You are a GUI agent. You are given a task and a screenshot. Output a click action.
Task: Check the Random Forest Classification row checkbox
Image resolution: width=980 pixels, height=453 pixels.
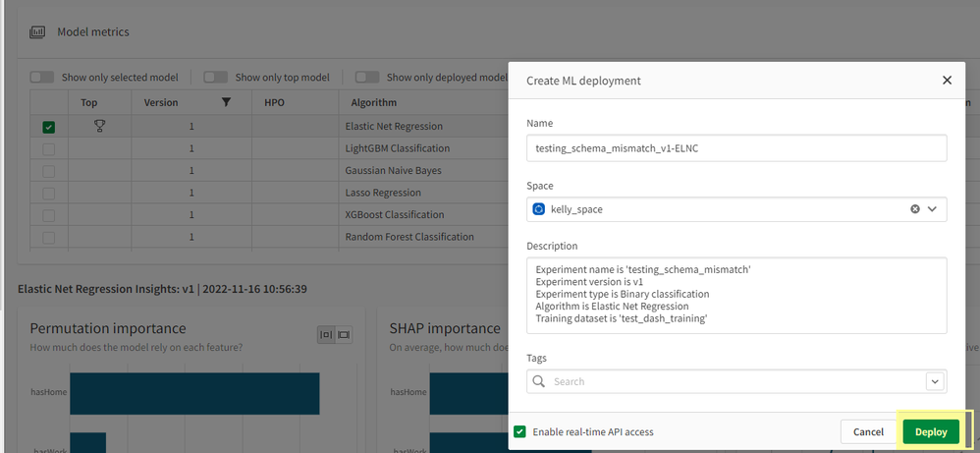coord(49,238)
